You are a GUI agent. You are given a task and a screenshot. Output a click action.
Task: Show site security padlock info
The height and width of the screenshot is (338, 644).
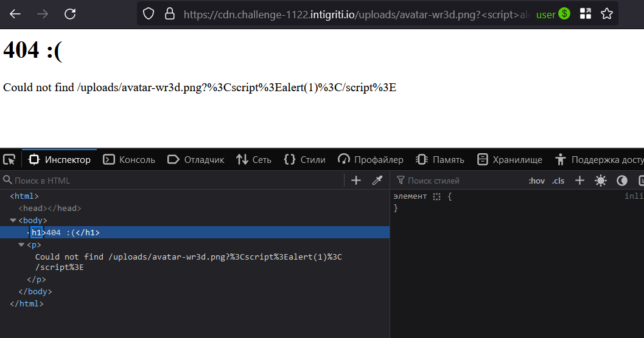pyautogui.click(x=170, y=14)
